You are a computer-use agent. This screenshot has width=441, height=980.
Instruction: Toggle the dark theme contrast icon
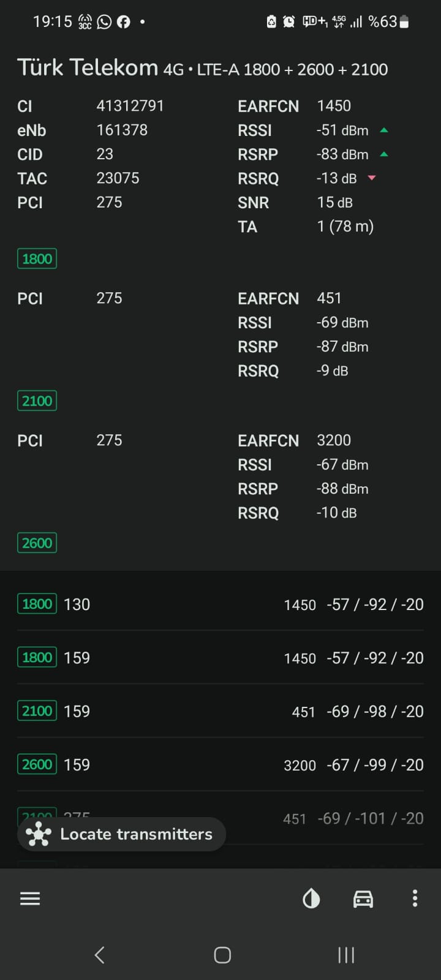pyautogui.click(x=311, y=899)
